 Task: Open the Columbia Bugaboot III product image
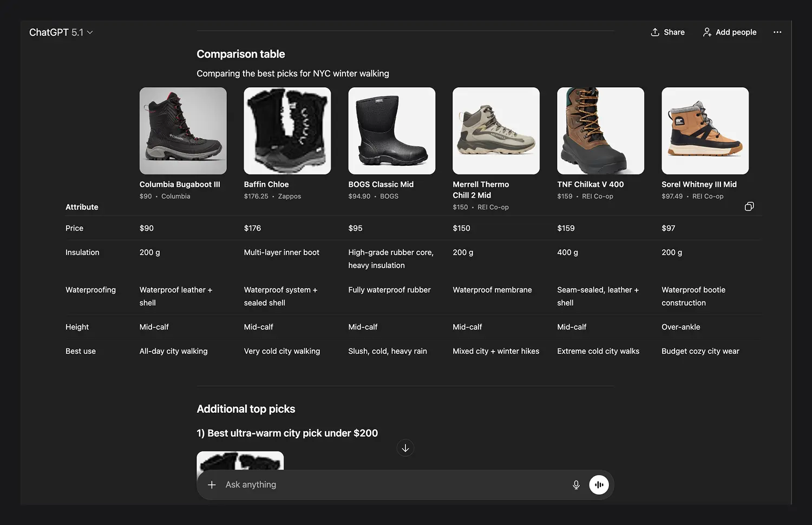[x=183, y=131]
